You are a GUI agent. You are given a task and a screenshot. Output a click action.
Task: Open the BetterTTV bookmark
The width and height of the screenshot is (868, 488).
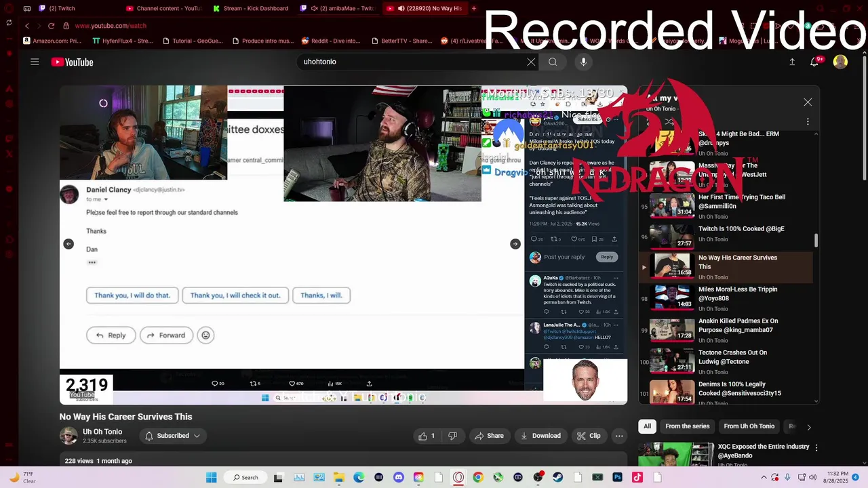pos(401,41)
